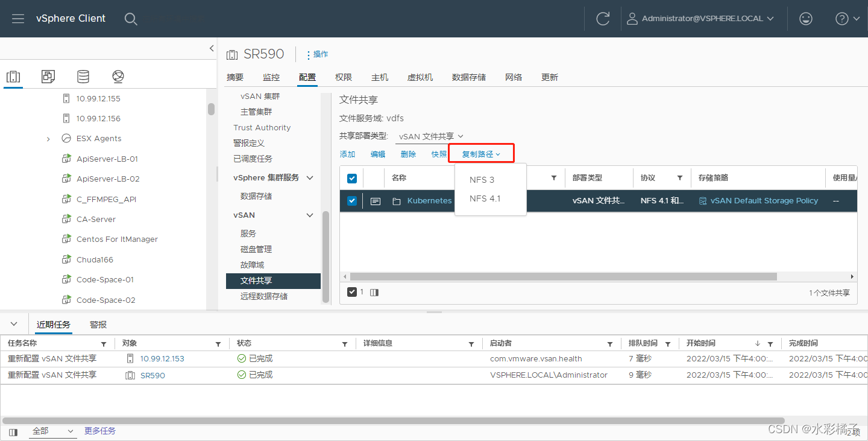
Task: Filter the 协议 column
Action: pyautogui.click(x=680, y=178)
